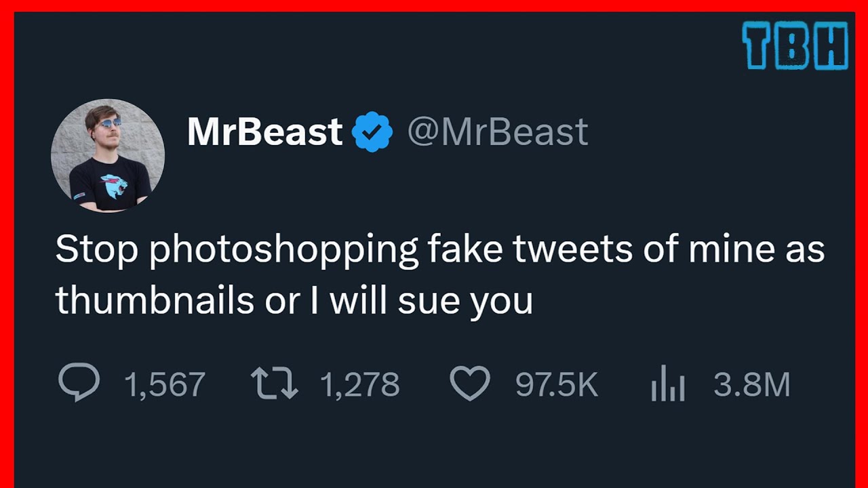Tap the retweet arrows icon
868x488 pixels.
(x=274, y=383)
